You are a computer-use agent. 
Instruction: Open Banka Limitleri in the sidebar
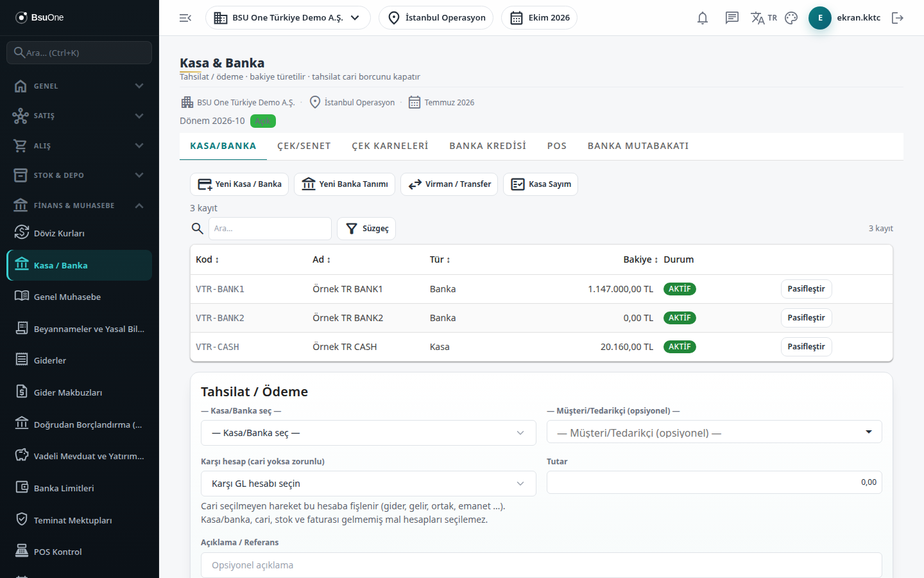tap(80, 488)
